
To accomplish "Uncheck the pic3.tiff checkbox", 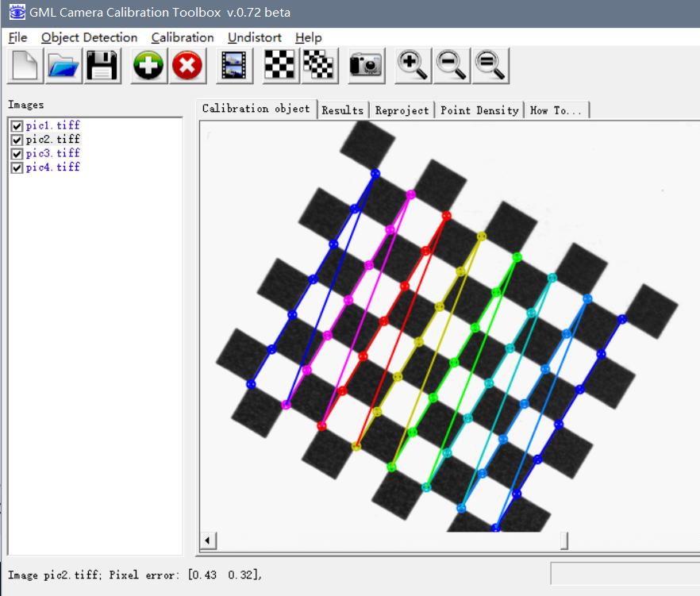I will pos(17,154).
